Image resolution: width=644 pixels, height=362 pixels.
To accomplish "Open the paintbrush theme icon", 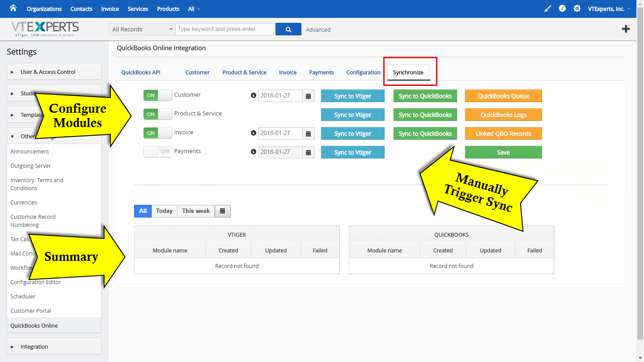I will tap(548, 9).
